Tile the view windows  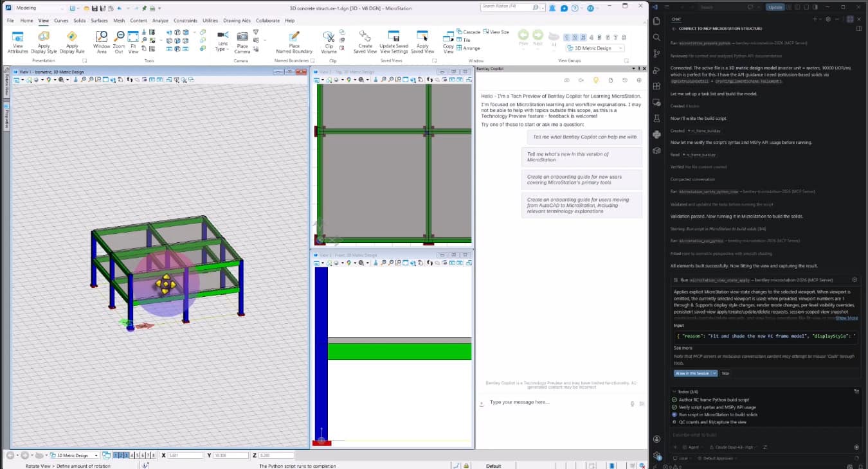pos(464,40)
